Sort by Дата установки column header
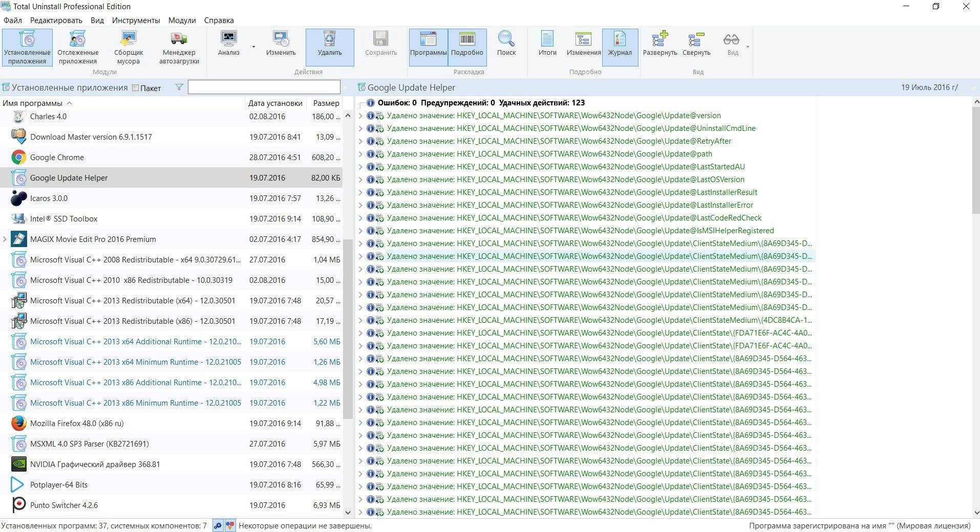Screen dimensions: 980x532 tap(275, 103)
